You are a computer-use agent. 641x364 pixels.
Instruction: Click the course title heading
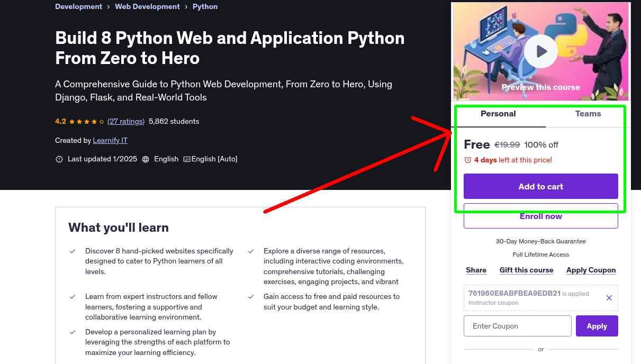[230, 48]
